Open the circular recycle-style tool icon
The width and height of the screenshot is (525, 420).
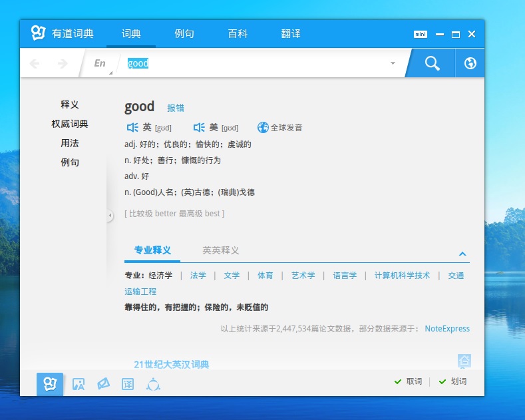(153, 384)
